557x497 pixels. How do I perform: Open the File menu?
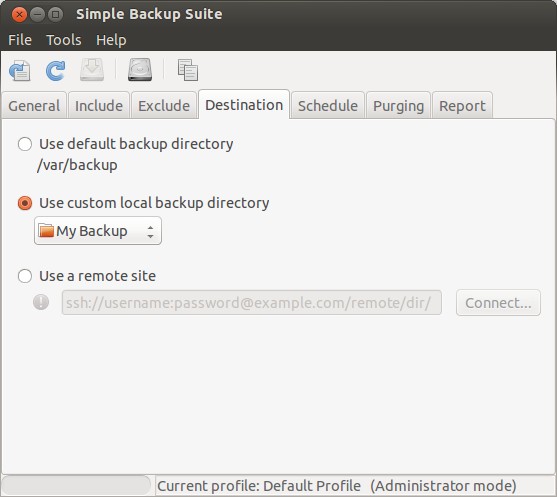pos(20,40)
